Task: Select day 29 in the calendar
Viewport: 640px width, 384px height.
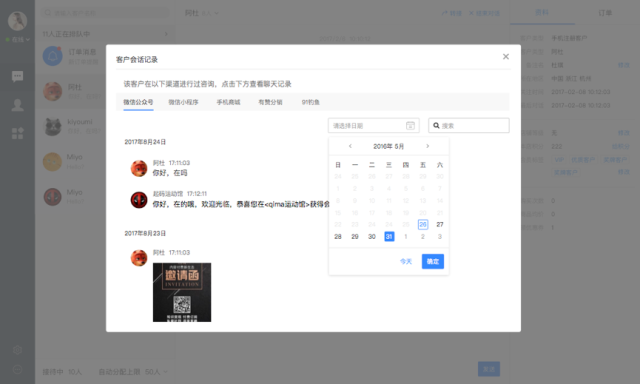Action: tap(355, 237)
